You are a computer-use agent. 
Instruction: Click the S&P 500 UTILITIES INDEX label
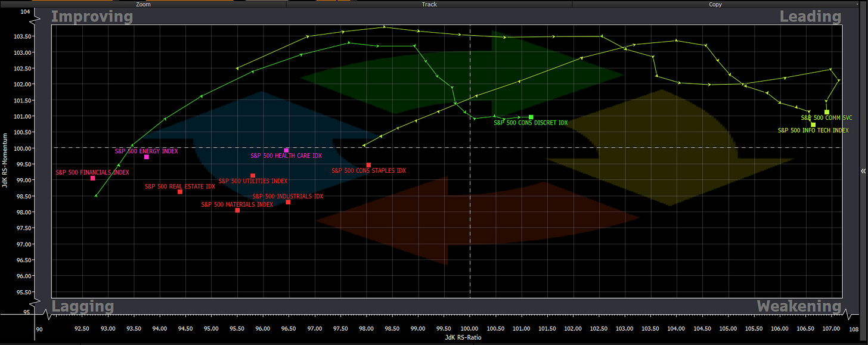[253, 181]
